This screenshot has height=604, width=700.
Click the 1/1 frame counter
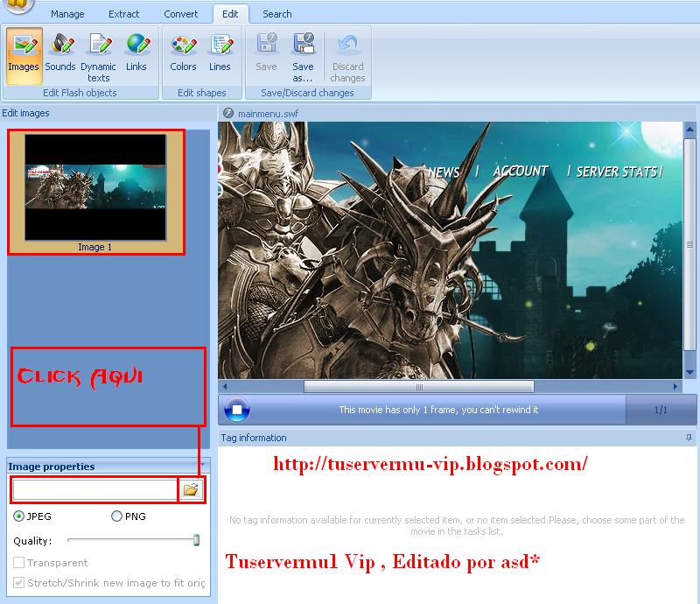tap(661, 410)
